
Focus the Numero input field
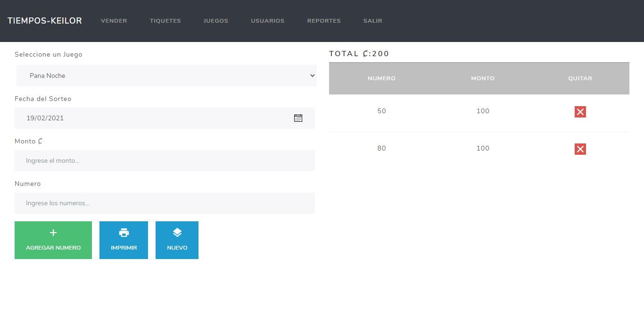pyautogui.click(x=165, y=203)
